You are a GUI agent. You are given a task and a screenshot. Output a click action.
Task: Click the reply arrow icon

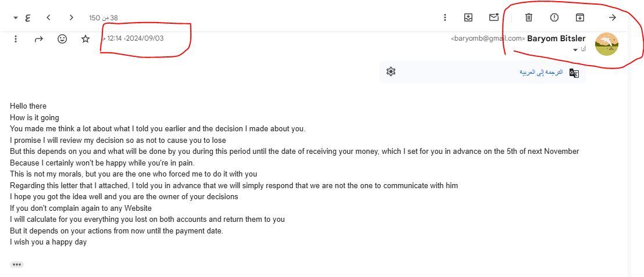(x=39, y=39)
